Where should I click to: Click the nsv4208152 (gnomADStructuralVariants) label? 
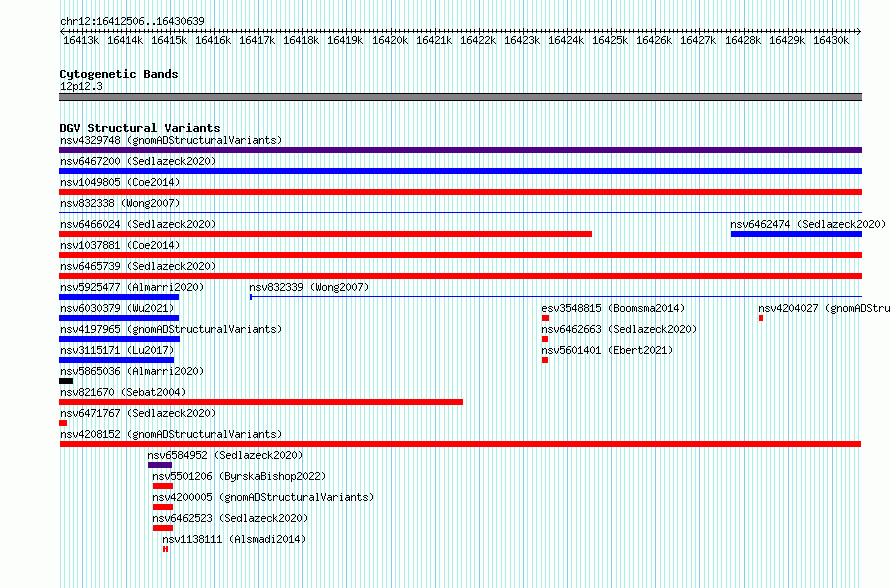(171, 434)
